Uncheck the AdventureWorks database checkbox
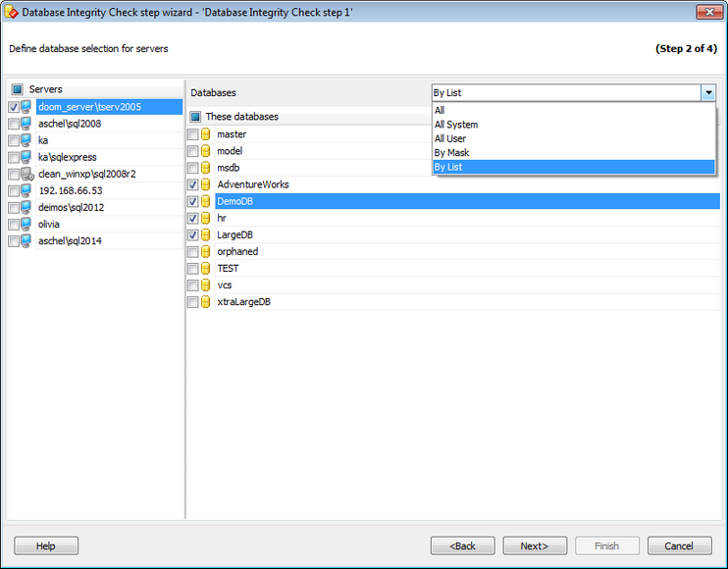Image resolution: width=728 pixels, height=569 pixels. tap(192, 184)
